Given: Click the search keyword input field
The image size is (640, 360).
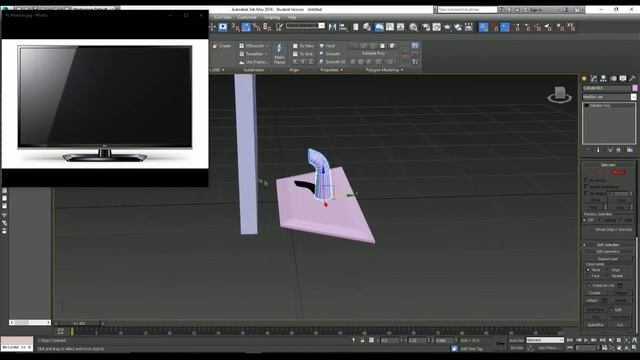Looking at the screenshot, I should pyautogui.click(x=467, y=9).
